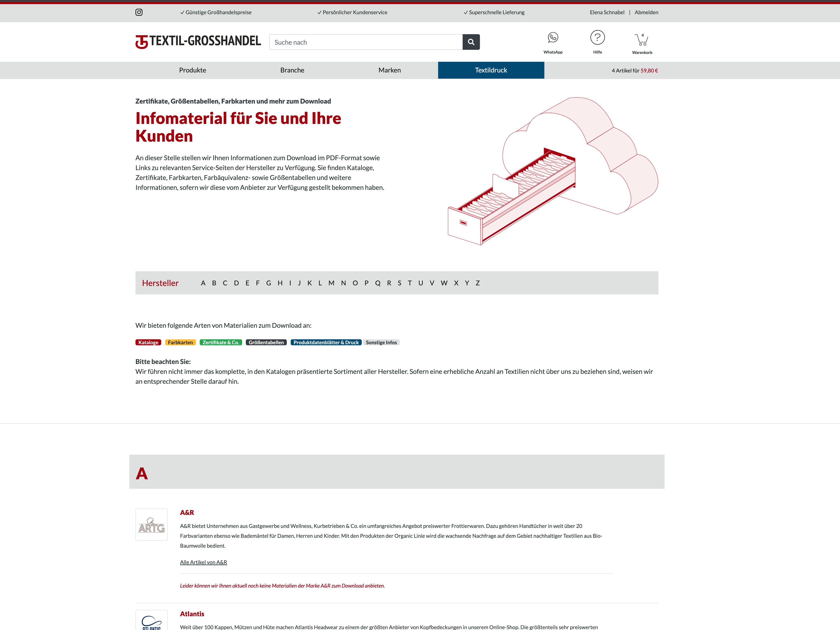Jump to Hersteller letter B
The width and height of the screenshot is (840, 630).
click(214, 283)
